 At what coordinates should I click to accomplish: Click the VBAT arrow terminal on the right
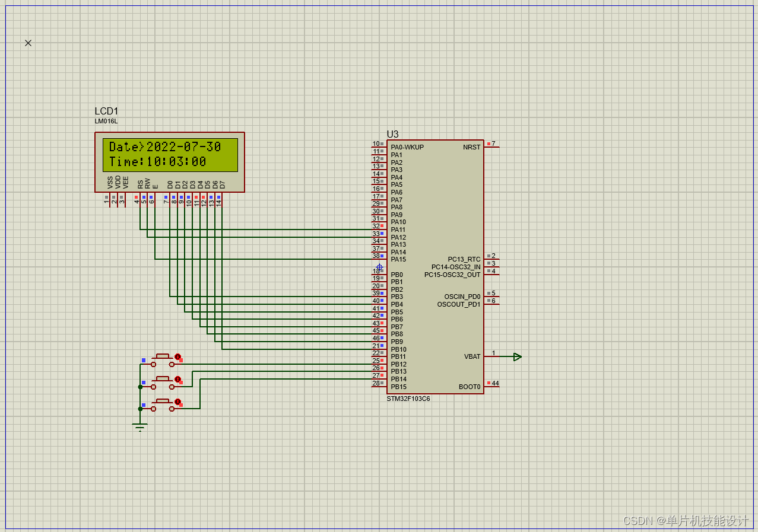[517, 356]
